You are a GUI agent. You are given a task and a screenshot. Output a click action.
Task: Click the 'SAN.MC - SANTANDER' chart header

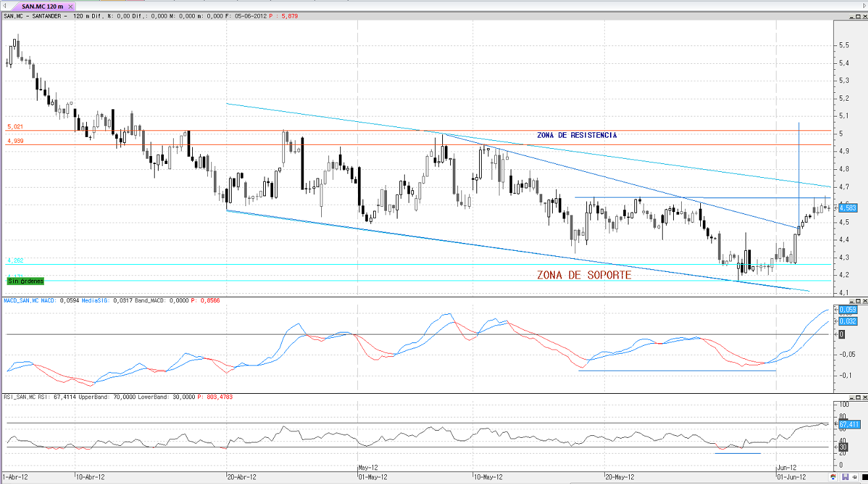pyautogui.click(x=35, y=16)
